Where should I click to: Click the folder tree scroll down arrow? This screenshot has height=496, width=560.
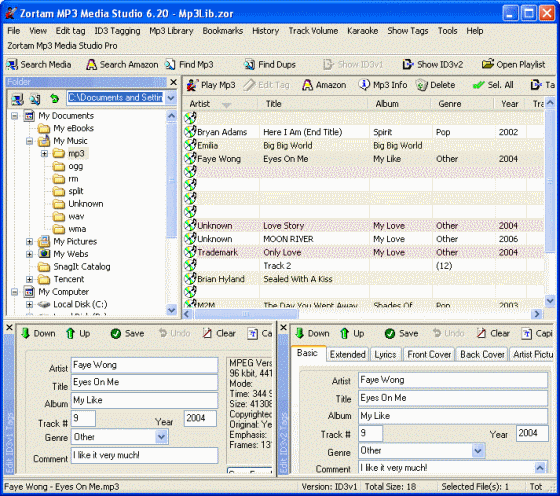click(x=171, y=310)
